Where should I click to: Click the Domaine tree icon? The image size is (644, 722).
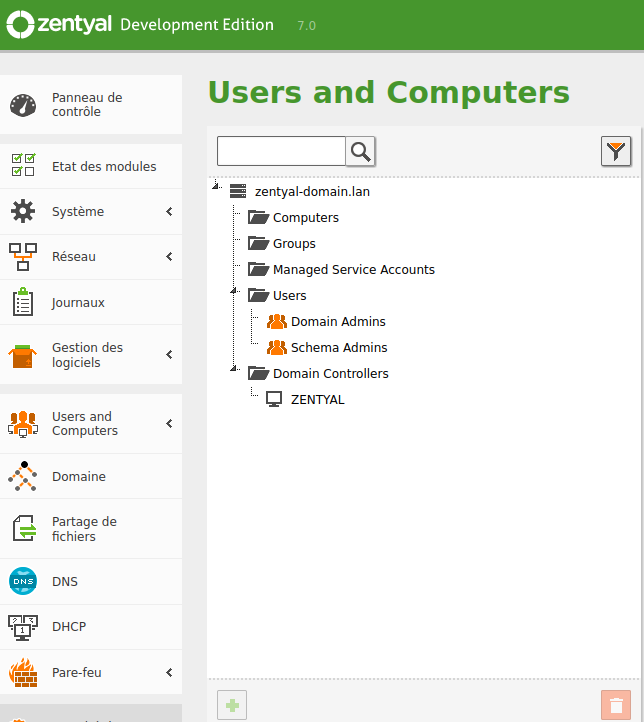[x=23, y=476]
